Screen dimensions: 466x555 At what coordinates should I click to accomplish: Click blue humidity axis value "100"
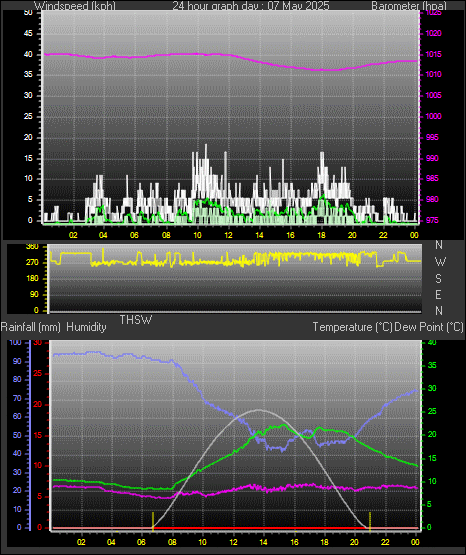pyautogui.click(x=15, y=343)
